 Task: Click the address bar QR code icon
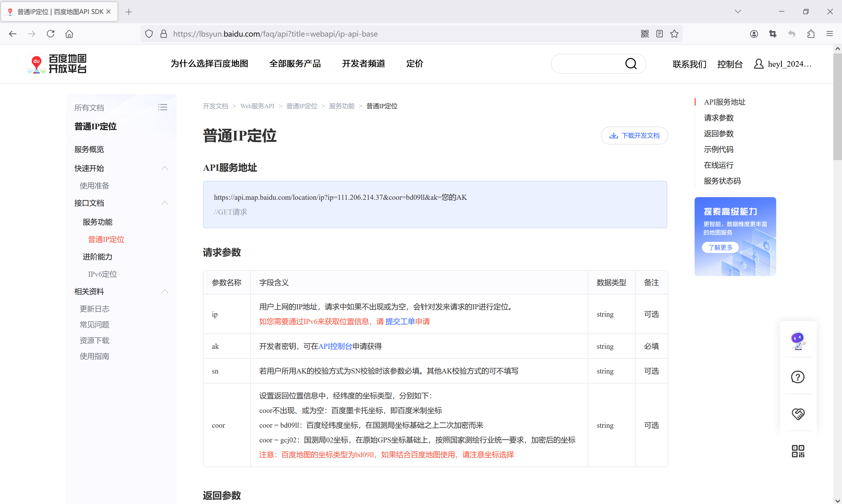point(645,34)
